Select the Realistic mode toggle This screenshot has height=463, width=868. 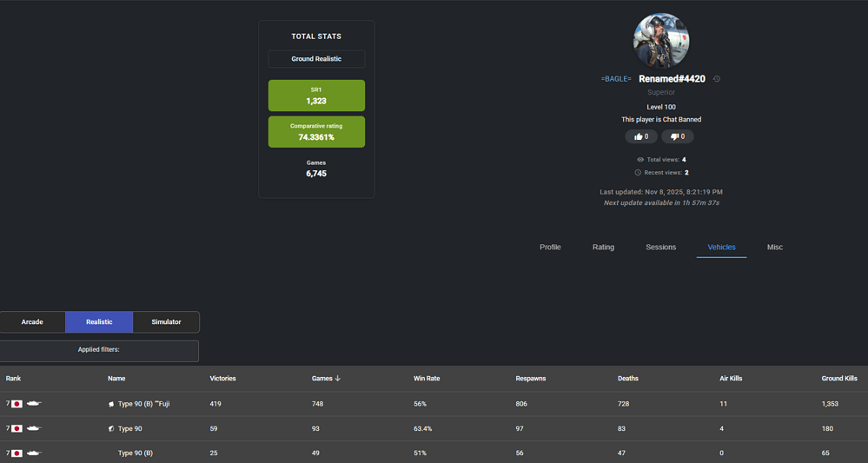(x=99, y=321)
